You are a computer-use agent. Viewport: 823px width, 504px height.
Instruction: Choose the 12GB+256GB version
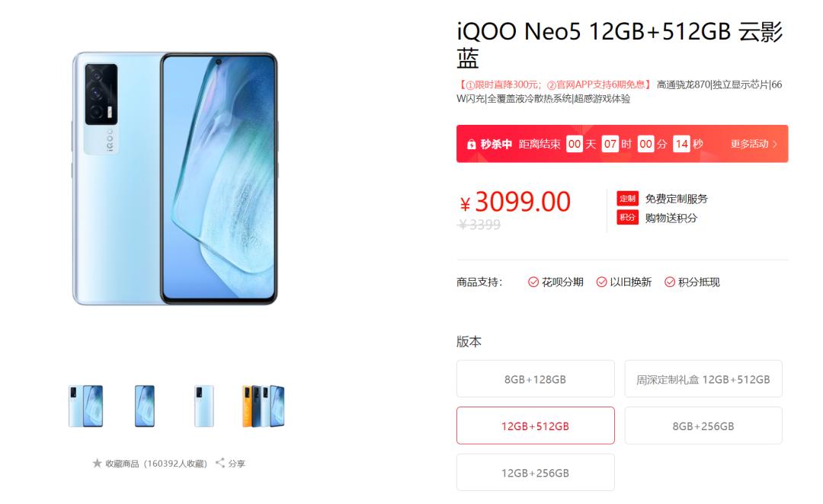536,473
